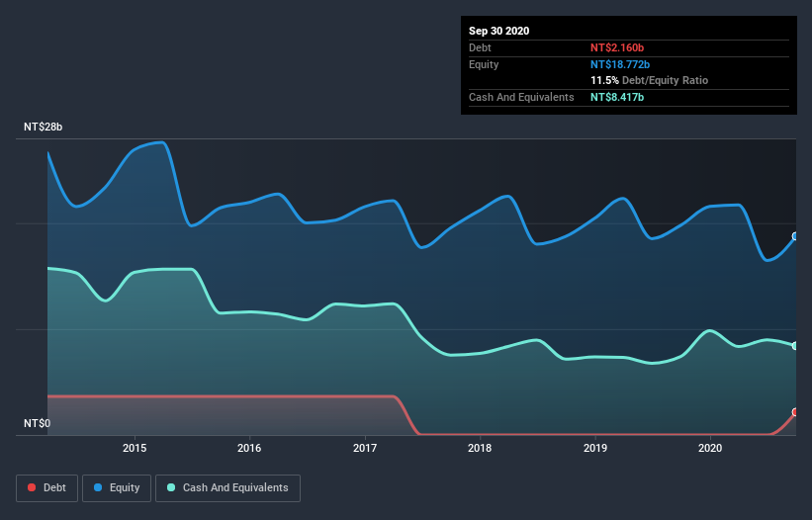The width and height of the screenshot is (812, 520).
Task: Click the Equity row label in tooltip
Action: tap(484, 64)
